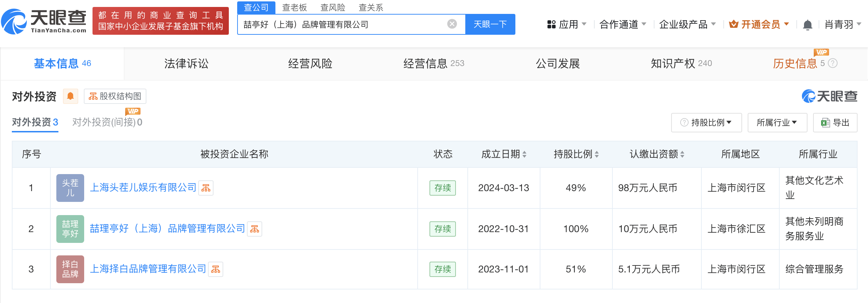Click the TianYanCha logo

coord(44,21)
